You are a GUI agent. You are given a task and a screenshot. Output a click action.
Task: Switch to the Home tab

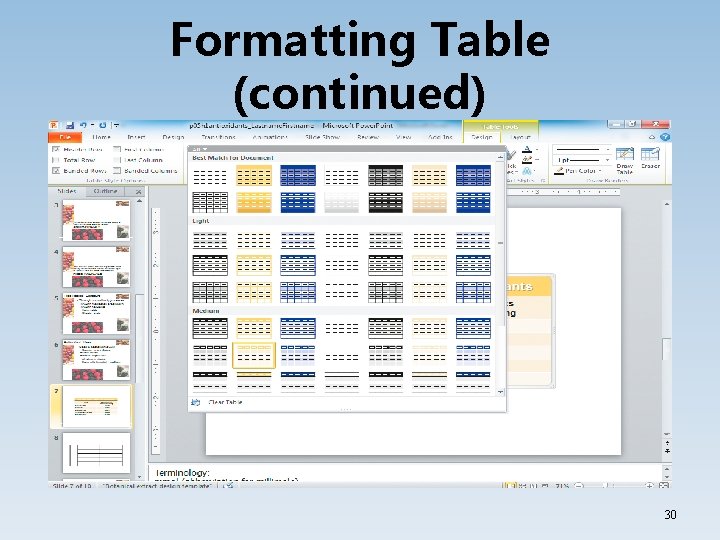coord(101,137)
